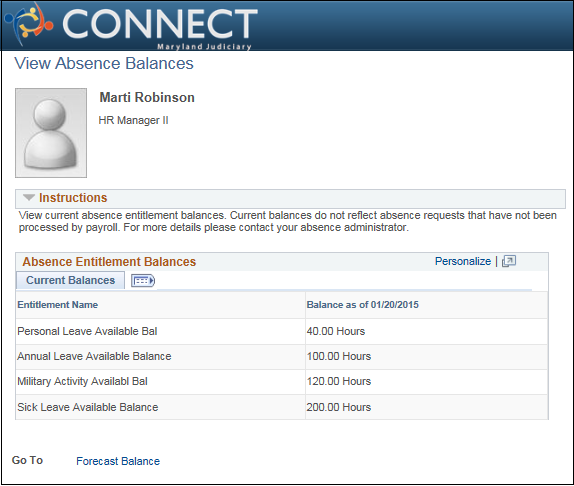Image resolution: width=574 pixels, height=486 pixels.
Task: Select the Personal Leave Available Bal row
Action: 282,331
